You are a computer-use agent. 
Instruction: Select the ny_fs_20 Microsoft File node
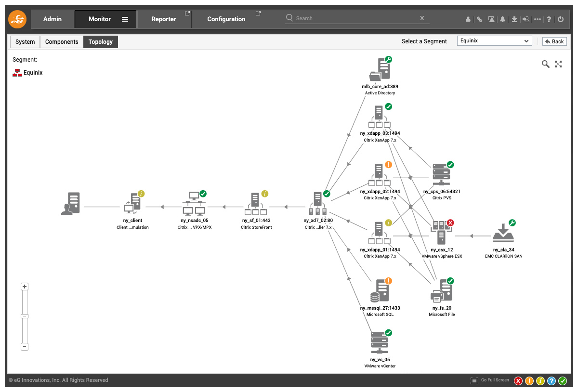(442, 291)
